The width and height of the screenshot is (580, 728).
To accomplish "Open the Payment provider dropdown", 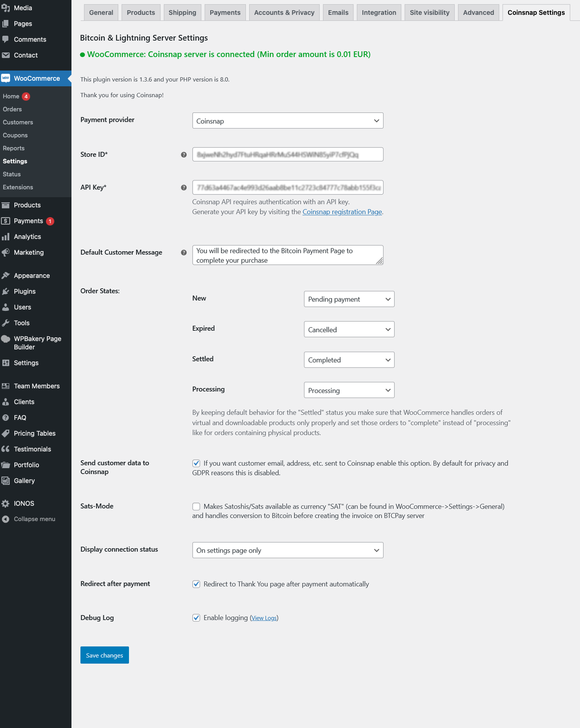I will point(288,121).
